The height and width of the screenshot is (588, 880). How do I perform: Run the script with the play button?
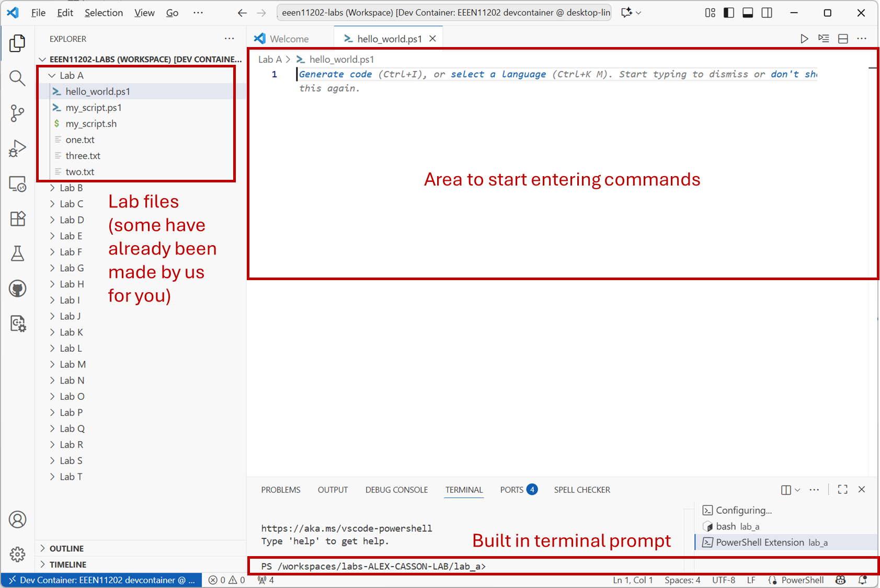click(x=804, y=39)
